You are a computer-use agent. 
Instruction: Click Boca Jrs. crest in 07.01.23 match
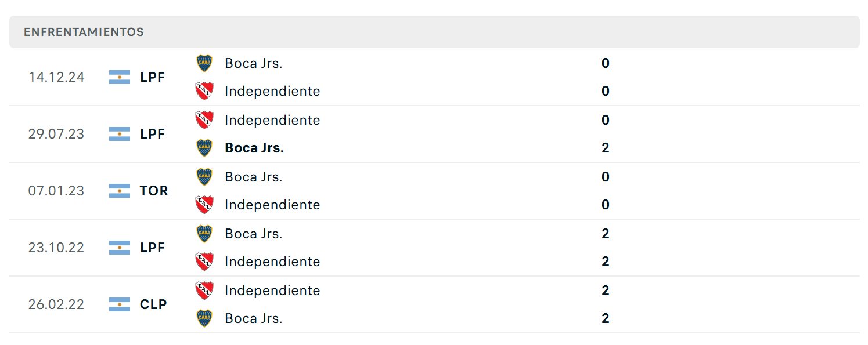pyautogui.click(x=204, y=177)
